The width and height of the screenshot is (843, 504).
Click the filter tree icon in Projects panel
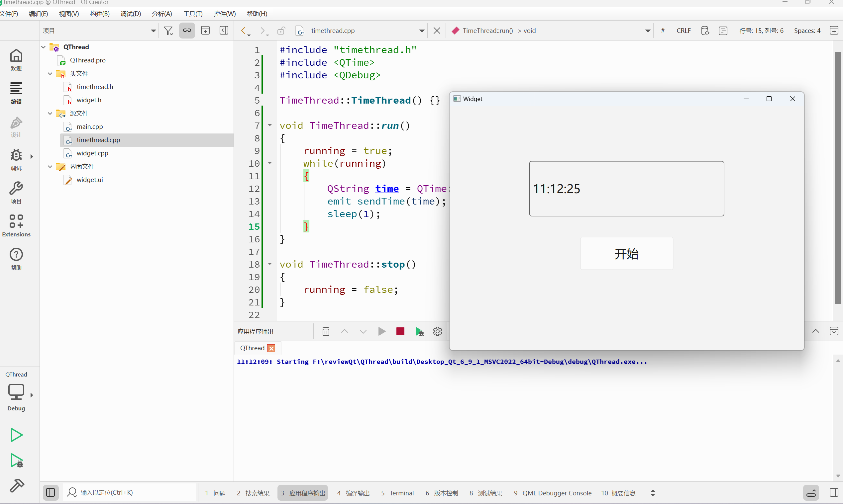point(168,31)
